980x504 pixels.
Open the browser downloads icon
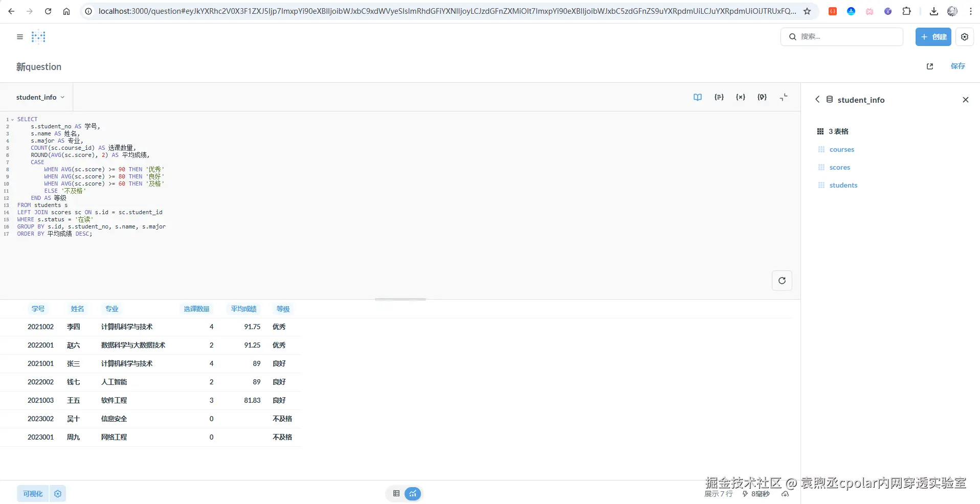934,11
